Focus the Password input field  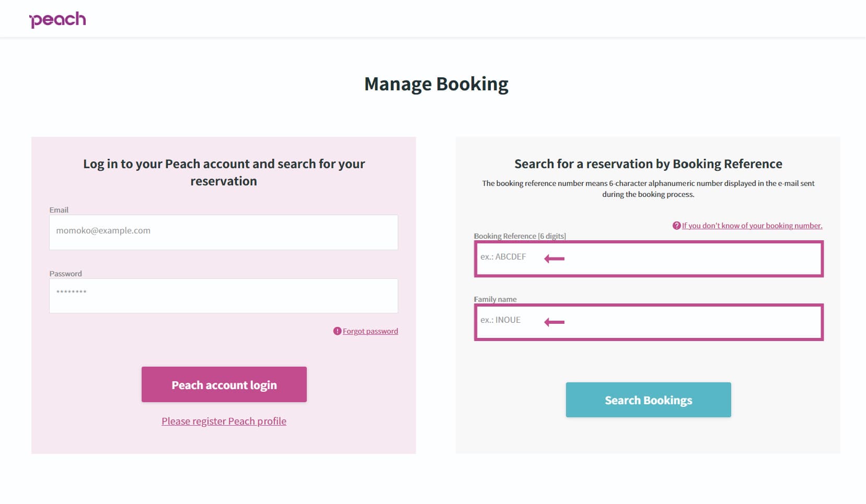(224, 296)
